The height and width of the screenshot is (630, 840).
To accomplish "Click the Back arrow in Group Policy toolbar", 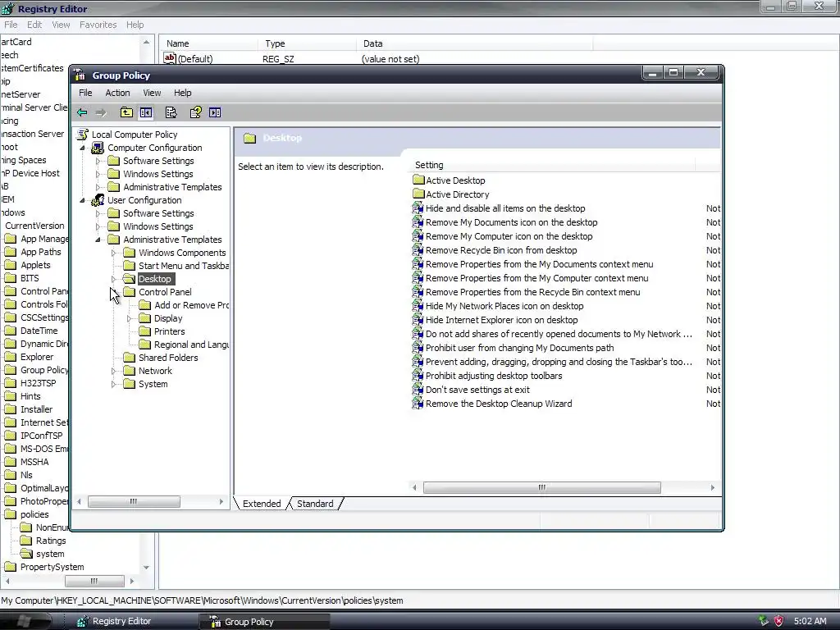I will tap(82, 112).
